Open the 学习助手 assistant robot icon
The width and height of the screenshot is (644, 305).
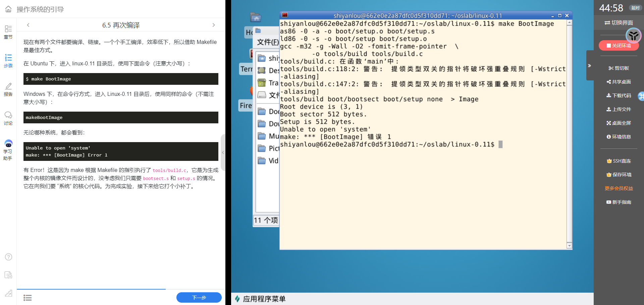[x=8, y=150]
